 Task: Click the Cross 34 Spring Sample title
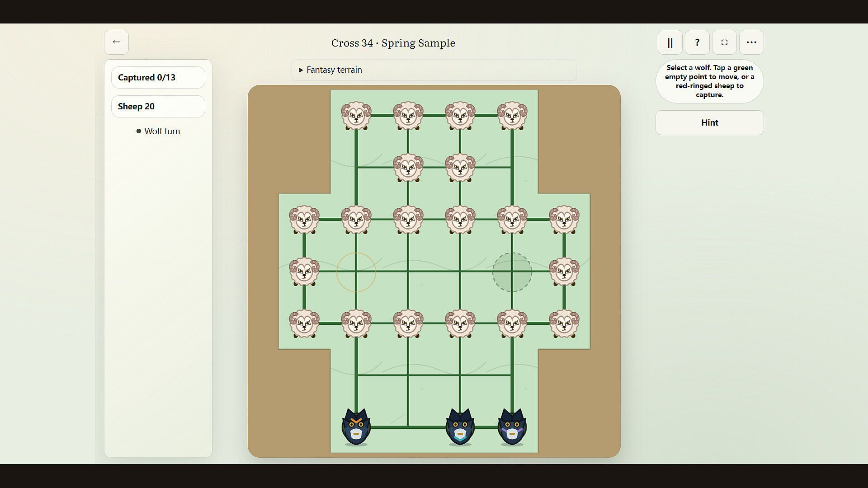(393, 43)
